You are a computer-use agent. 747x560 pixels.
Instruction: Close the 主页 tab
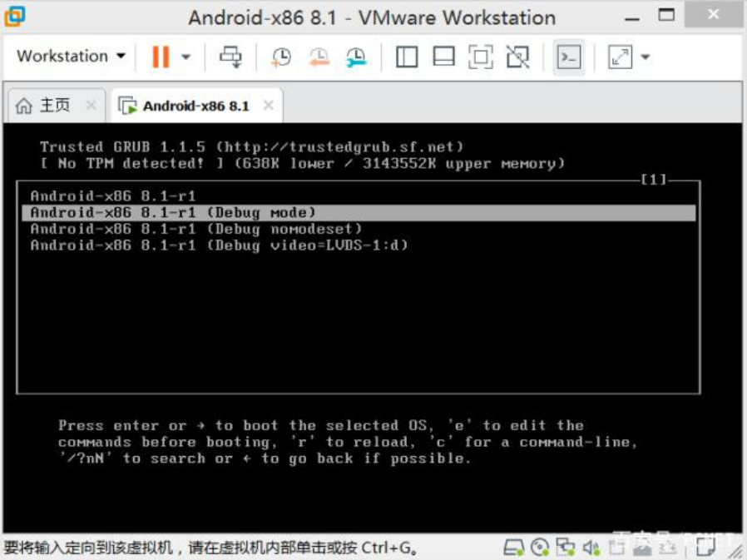91,105
